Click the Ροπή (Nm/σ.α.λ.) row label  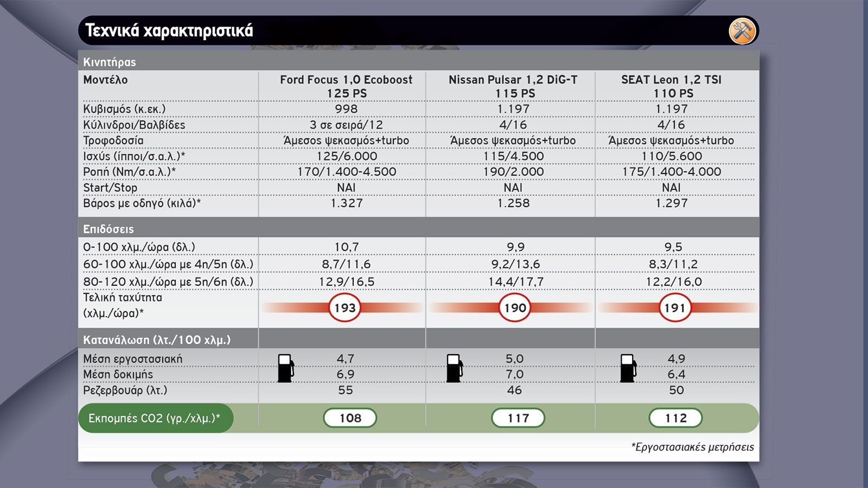coord(129,172)
